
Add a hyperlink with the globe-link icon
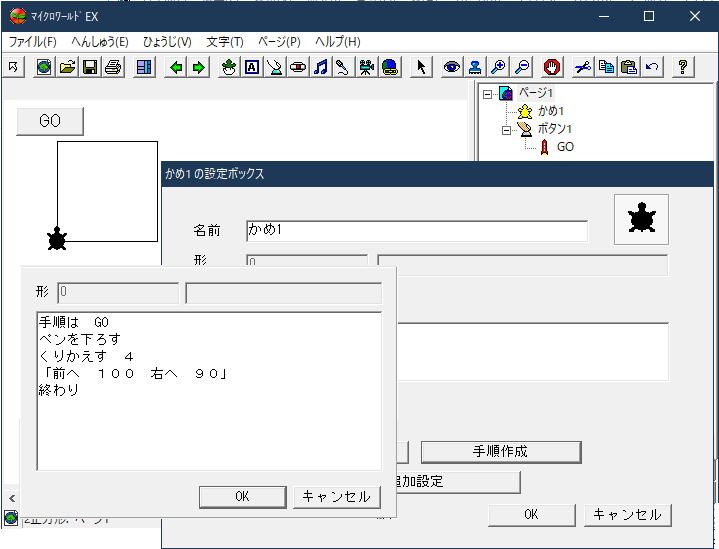pos(389,67)
